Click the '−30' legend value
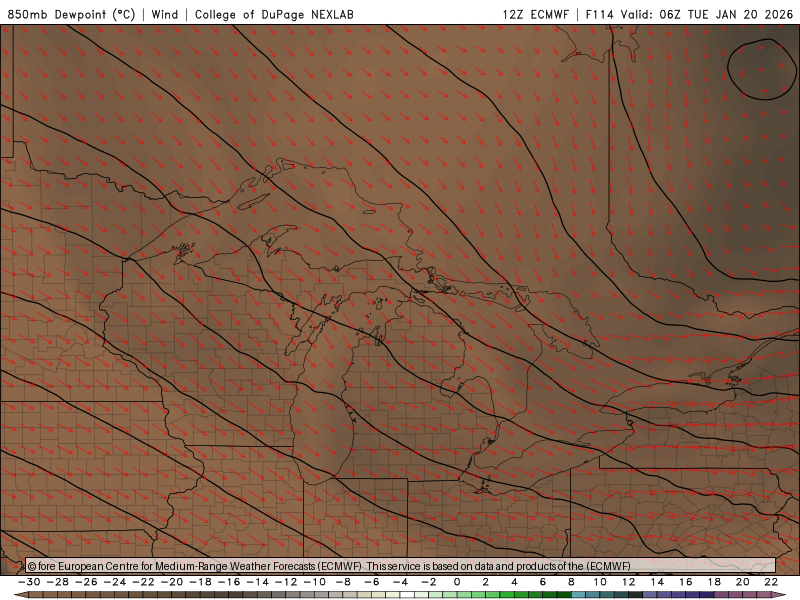 (x=29, y=582)
